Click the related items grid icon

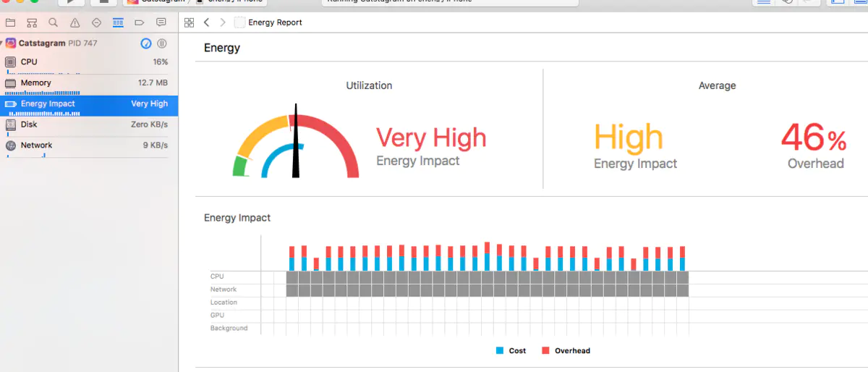click(190, 22)
